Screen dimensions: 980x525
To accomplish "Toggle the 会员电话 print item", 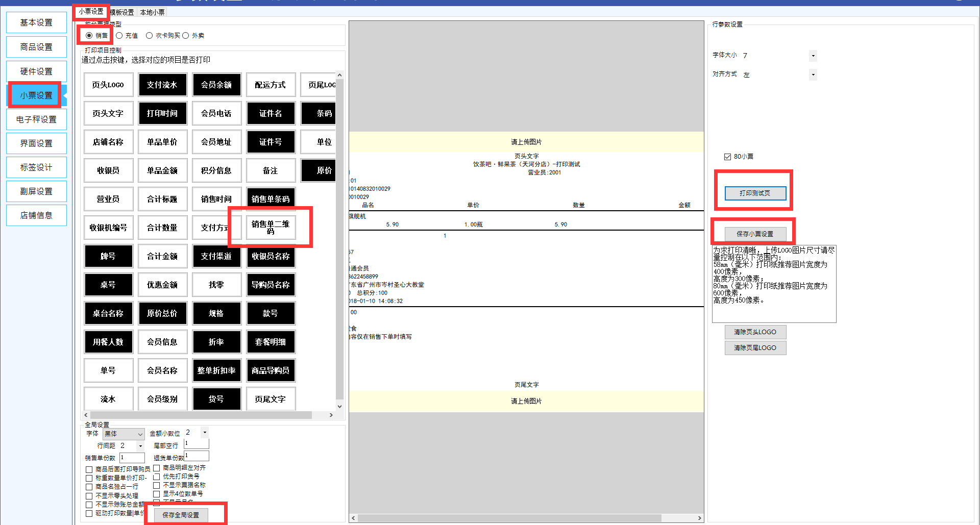I will [x=216, y=113].
